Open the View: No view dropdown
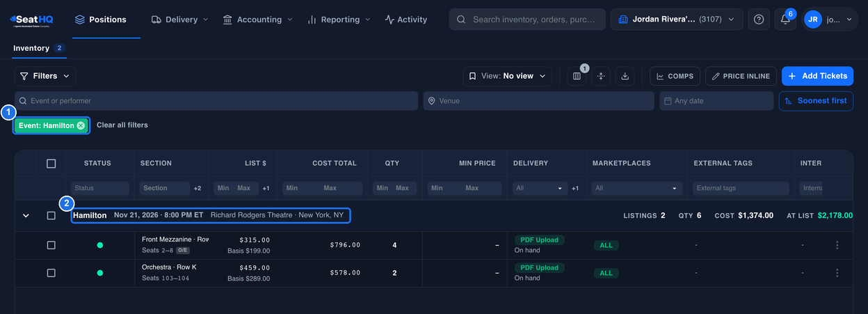Screen dimensions: 868x314 pos(508,76)
